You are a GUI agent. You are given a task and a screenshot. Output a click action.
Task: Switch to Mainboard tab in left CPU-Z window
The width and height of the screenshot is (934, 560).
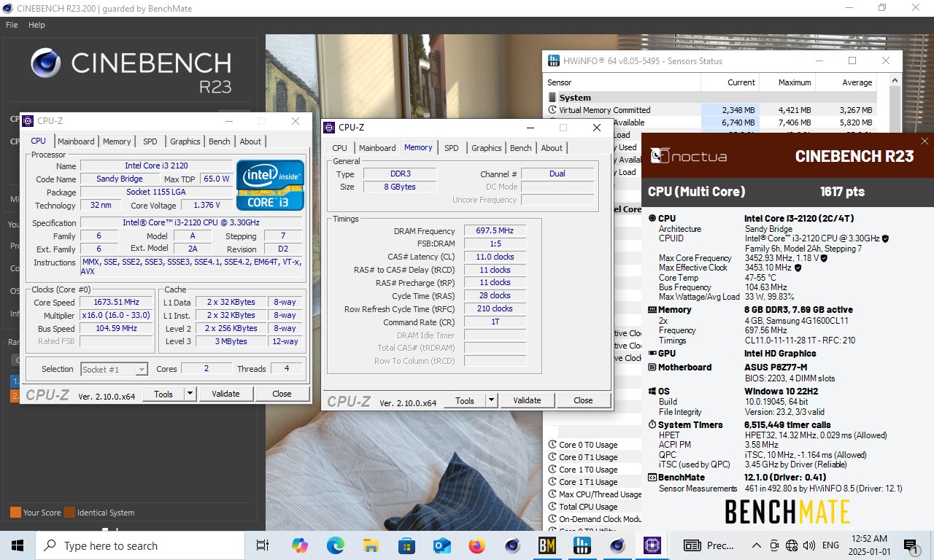76,141
